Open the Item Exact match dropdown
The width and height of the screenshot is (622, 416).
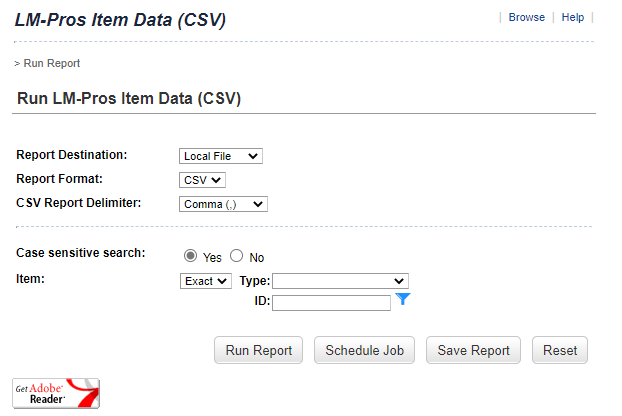[206, 281]
